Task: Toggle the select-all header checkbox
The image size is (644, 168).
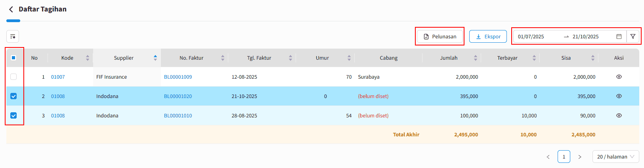Action: (x=13, y=58)
